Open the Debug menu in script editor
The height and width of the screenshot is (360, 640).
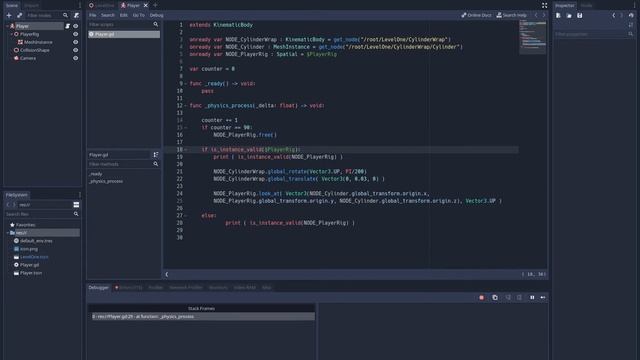click(156, 15)
